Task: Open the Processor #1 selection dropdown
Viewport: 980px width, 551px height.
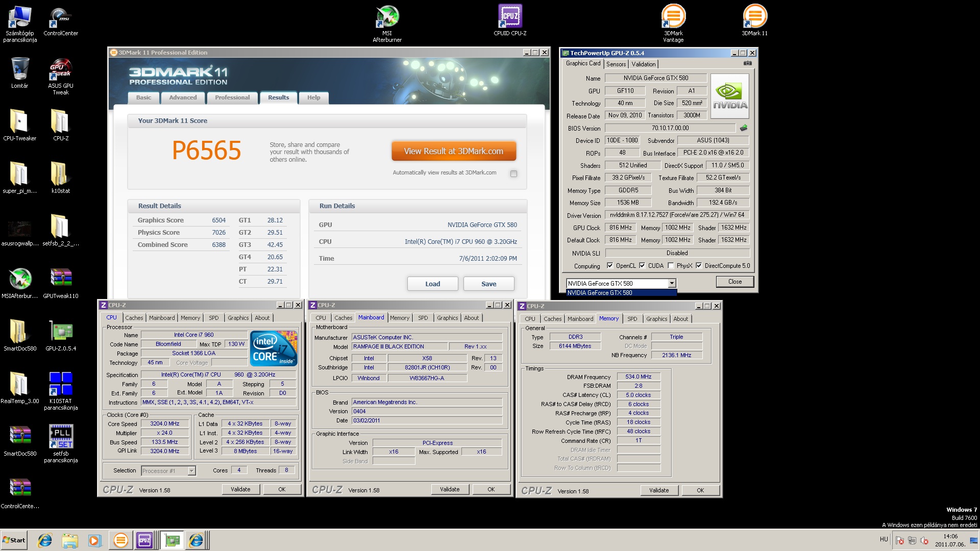Action: click(191, 471)
